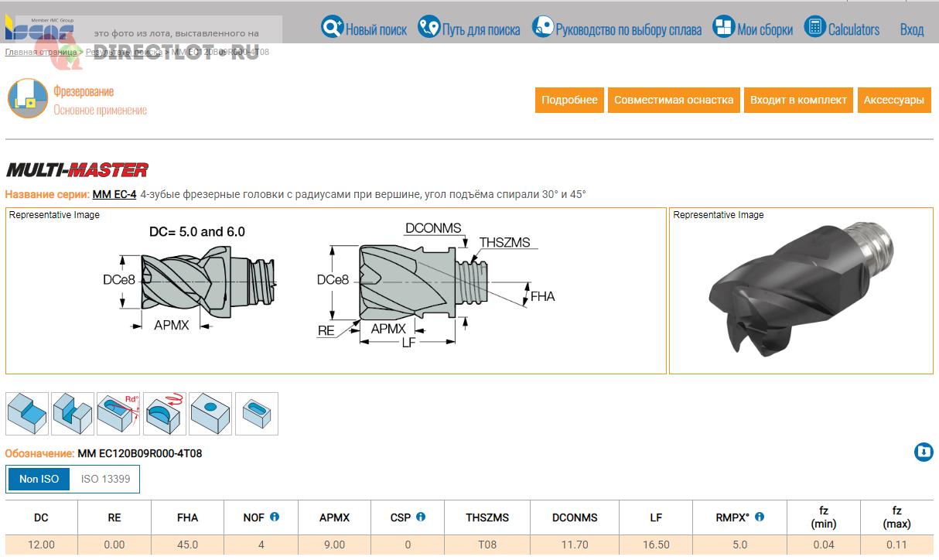Click the fz (min) column header
The width and height of the screenshot is (939, 560).
(x=824, y=517)
